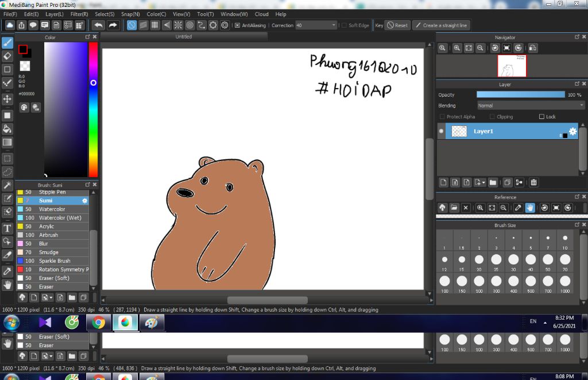This screenshot has height=380, width=588.
Task: Open the File menu
Action: 10,14
